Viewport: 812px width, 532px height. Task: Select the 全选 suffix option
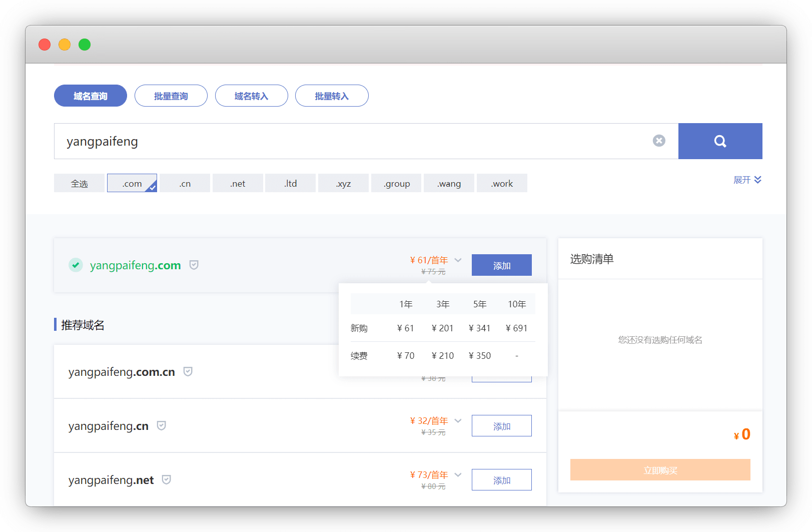point(79,183)
